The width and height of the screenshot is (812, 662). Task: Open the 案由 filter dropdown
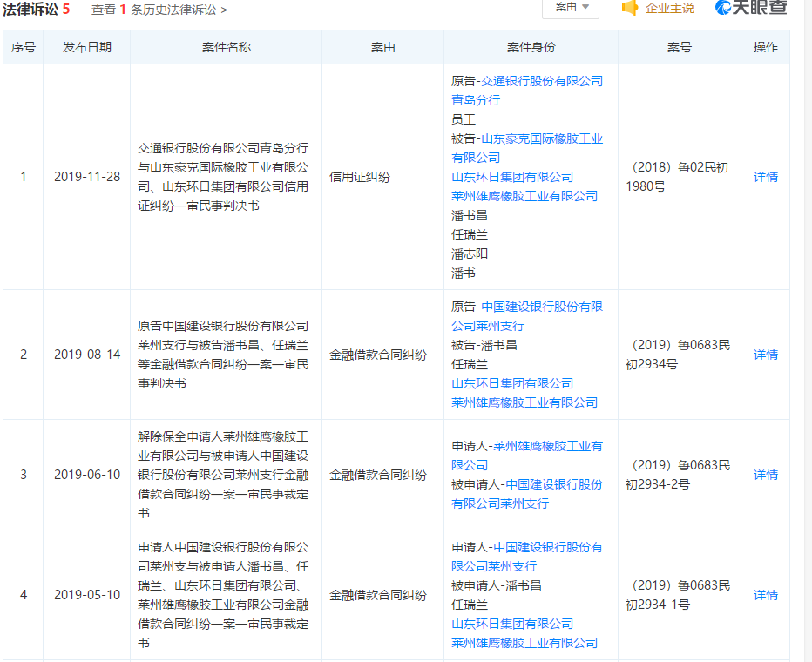571,8
